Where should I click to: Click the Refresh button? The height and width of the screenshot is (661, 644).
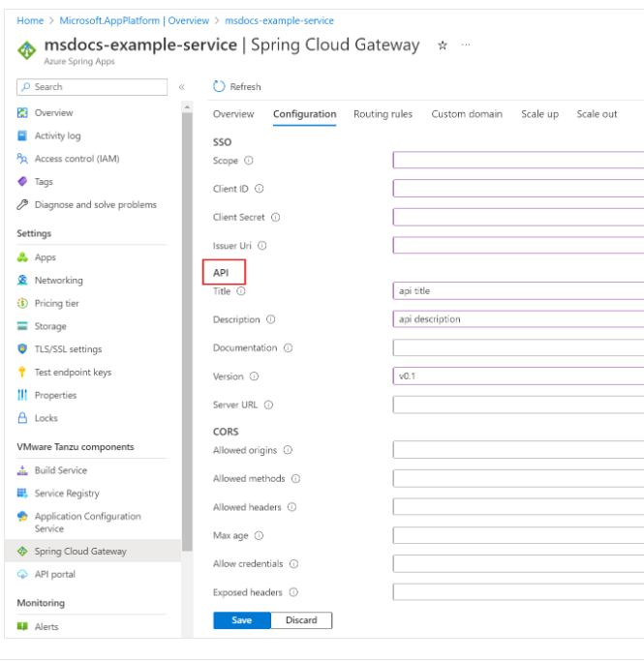[237, 86]
